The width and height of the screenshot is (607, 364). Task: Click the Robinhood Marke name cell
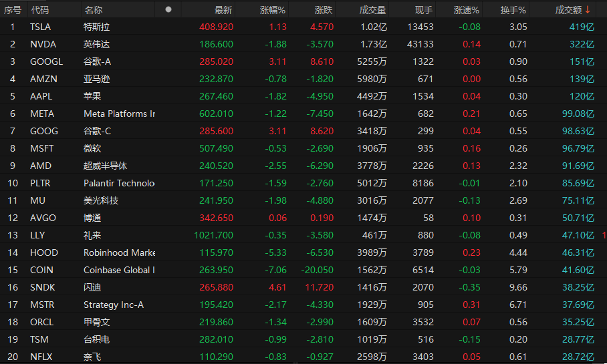119,252
